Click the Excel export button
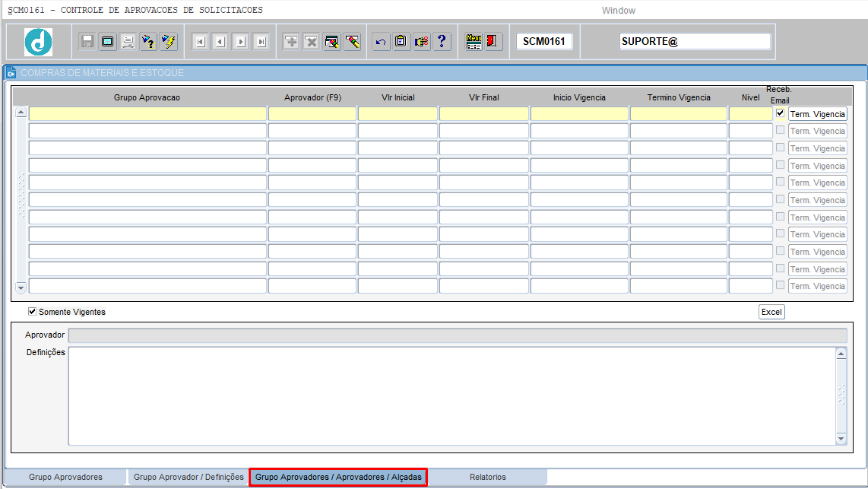Viewport: 868px width, 489px height. 771,312
